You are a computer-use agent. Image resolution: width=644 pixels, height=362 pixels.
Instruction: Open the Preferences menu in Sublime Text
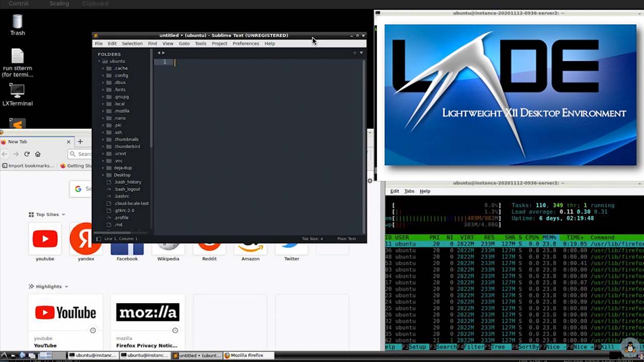point(246,44)
